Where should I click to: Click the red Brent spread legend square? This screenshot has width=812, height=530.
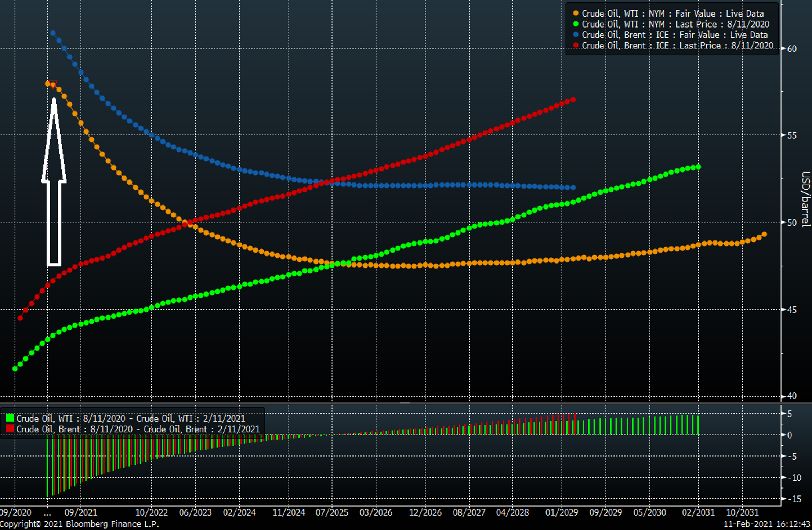click(x=9, y=429)
